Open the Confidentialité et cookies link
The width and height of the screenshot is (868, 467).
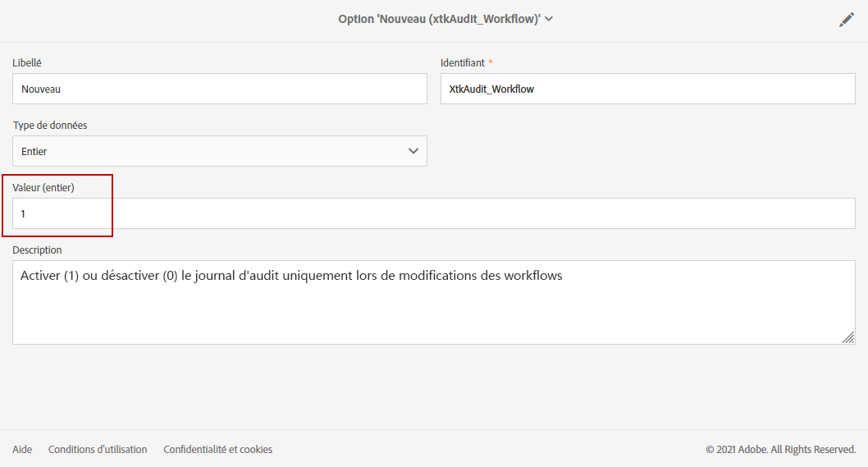point(217,449)
